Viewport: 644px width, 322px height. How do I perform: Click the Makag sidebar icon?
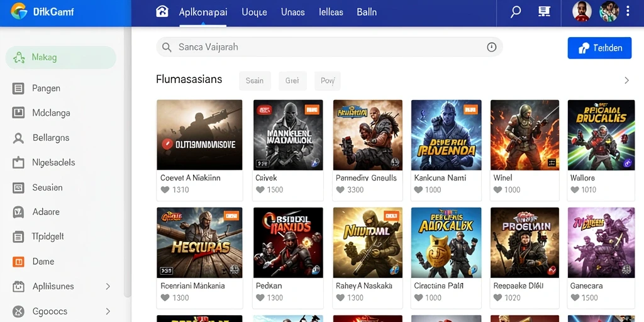pyautogui.click(x=19, y=57)
